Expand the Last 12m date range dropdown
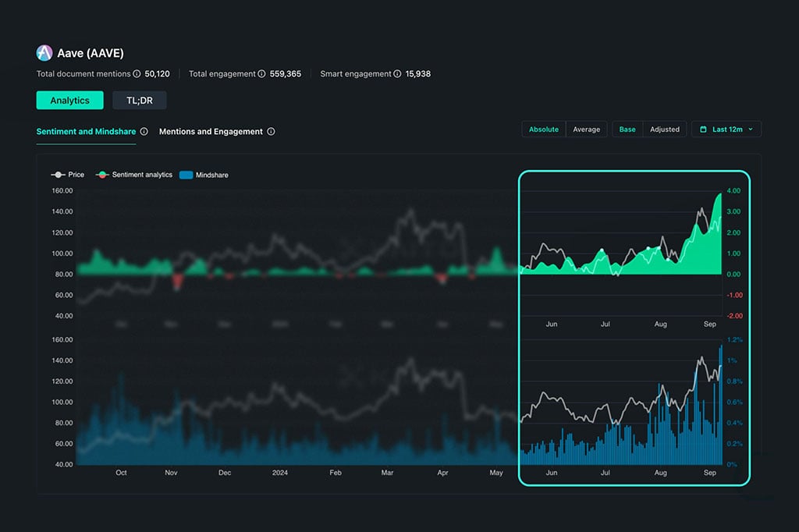799x532 pixels. tap(726, 129)
